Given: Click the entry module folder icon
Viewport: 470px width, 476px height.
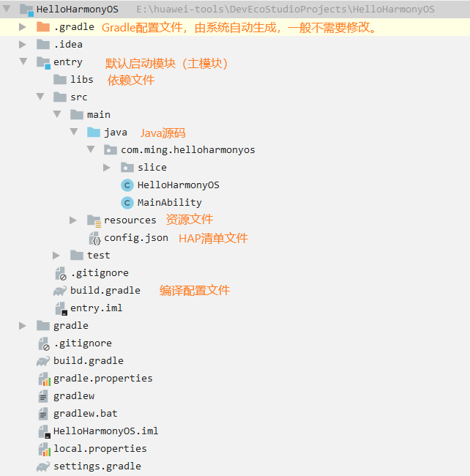Looking at the screenshot, I should coord(43,63).
